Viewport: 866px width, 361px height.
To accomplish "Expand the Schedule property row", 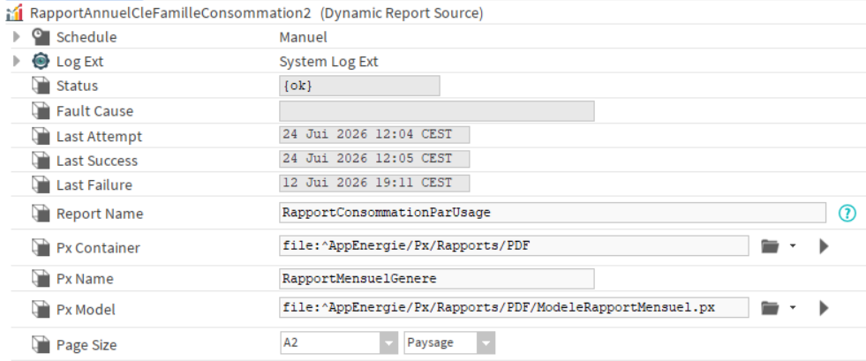I will tap(16, 37).
